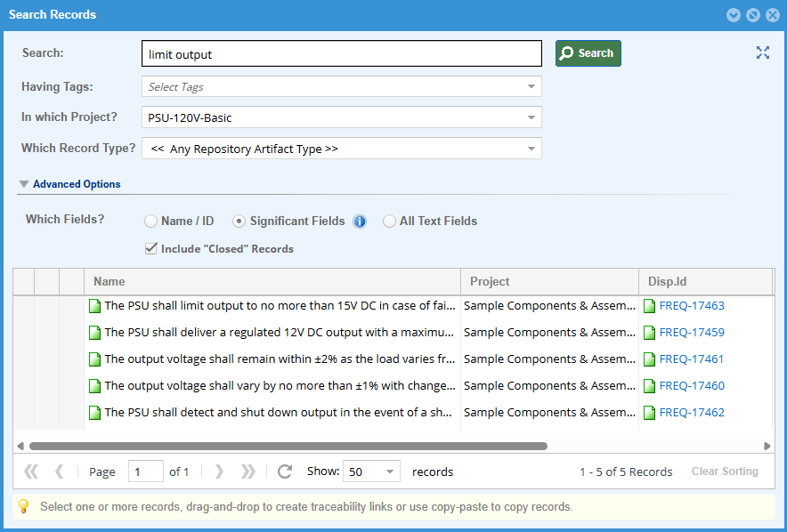Go to the next results page
Image resolution: width=787 pixels, height=532 pixels.
[220, 472]
